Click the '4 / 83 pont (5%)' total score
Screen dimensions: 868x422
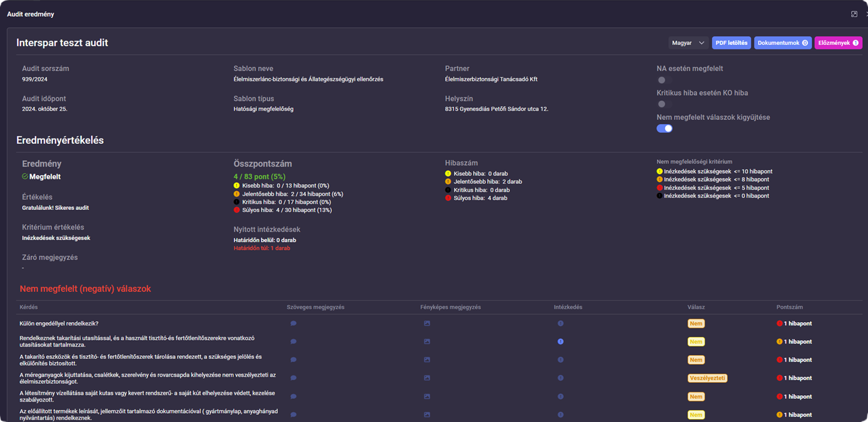pyautogui.click(x=259, y=177)
